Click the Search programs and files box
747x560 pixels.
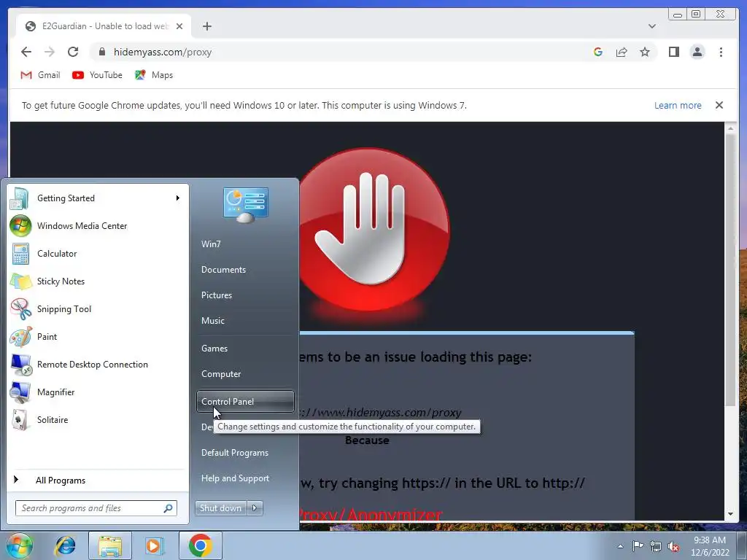(x=96, y=508)
